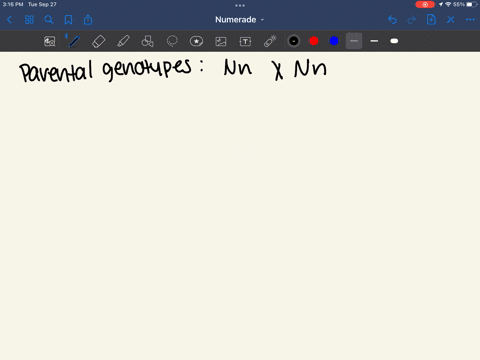Tap the red screen recording indicator

point(425,4)
